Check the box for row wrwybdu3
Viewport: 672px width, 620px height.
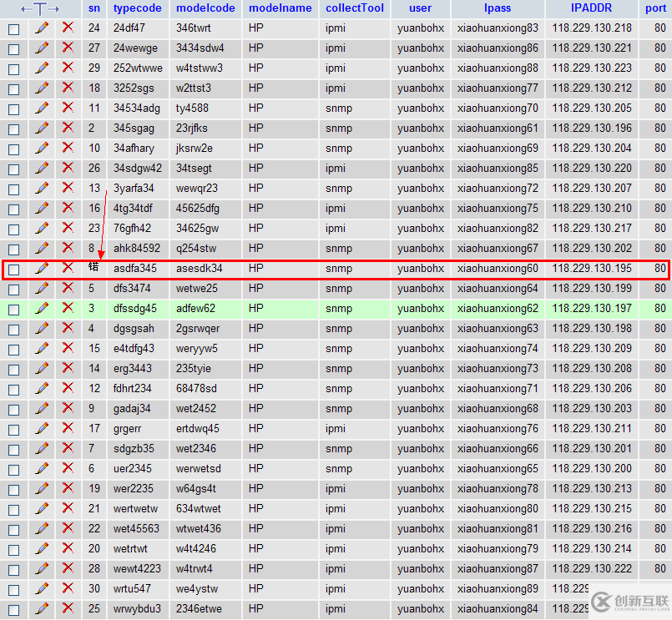[x=13, y=610]
